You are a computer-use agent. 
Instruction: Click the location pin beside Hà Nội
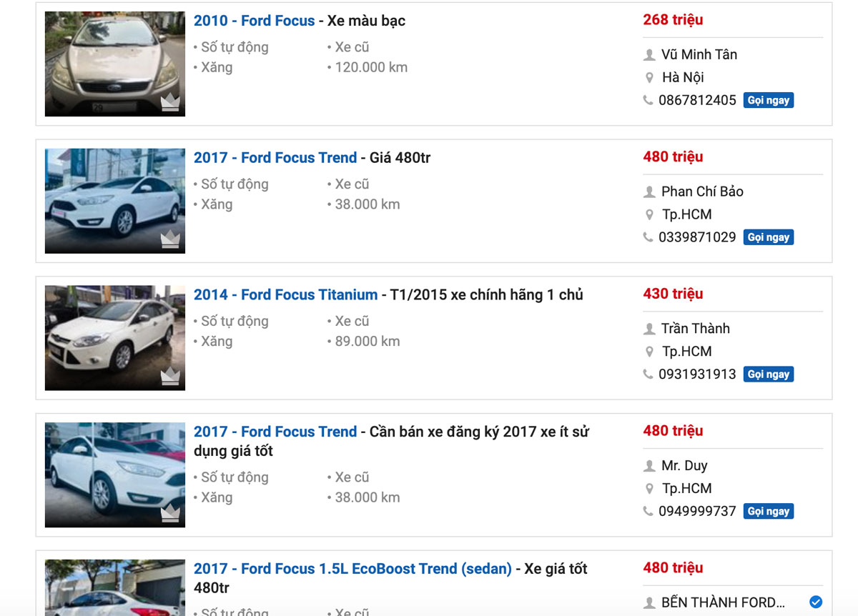tap(649, 77)
